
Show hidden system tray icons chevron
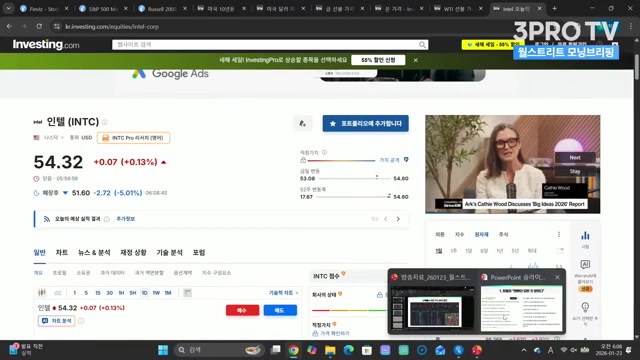coord(524,350)
